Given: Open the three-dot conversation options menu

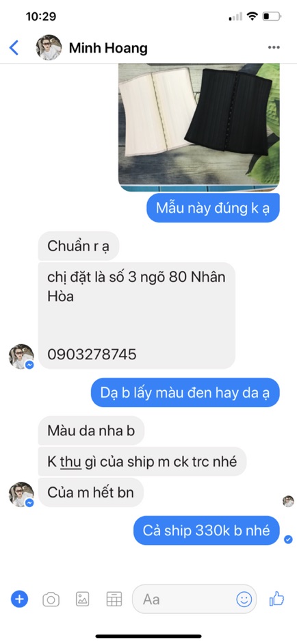Looking at the screenshot, I should tap(274, 48).
